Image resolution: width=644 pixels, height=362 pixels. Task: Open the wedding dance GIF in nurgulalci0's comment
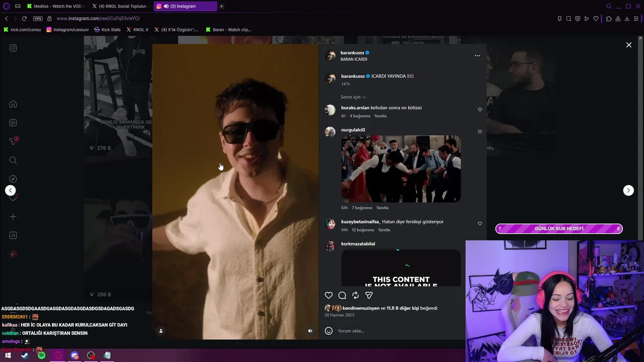click(401, 168)
